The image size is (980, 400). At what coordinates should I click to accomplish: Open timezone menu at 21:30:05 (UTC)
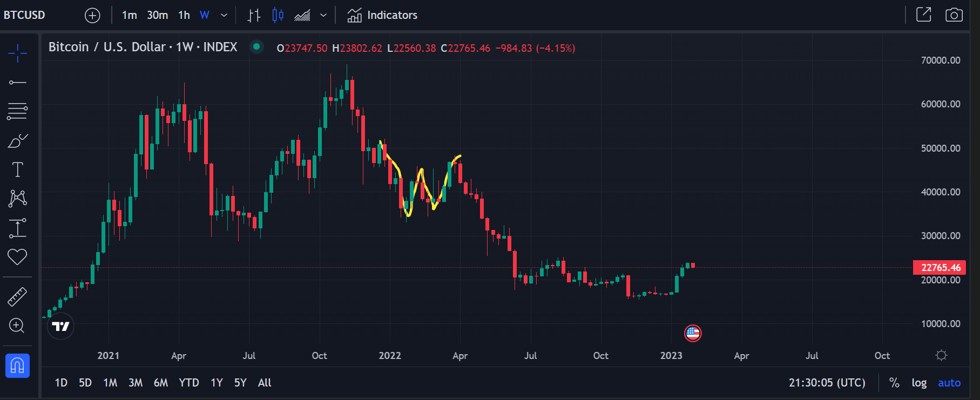point(827,383)
